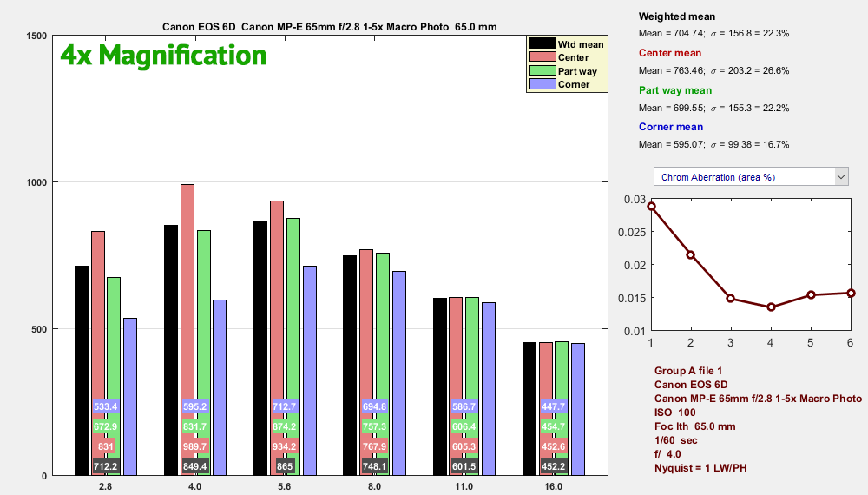Click the Corner legend label
The image size is (868, 495).
[574, 85]
